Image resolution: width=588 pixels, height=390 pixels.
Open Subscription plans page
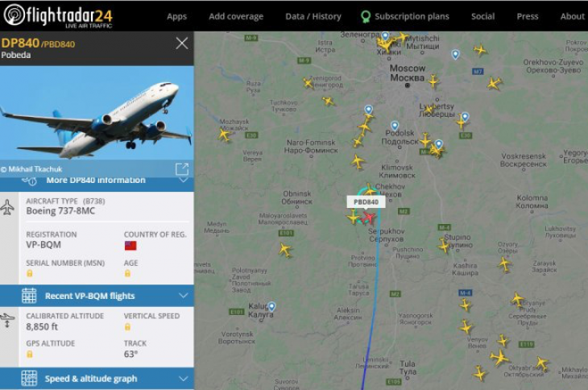pyautogui.click(x=404, y=16)
